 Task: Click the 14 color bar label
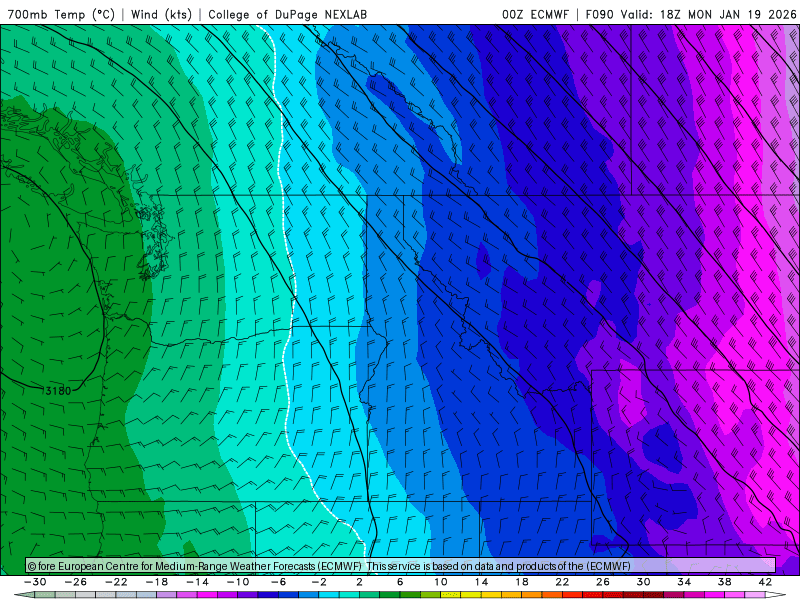click(481, 582)
